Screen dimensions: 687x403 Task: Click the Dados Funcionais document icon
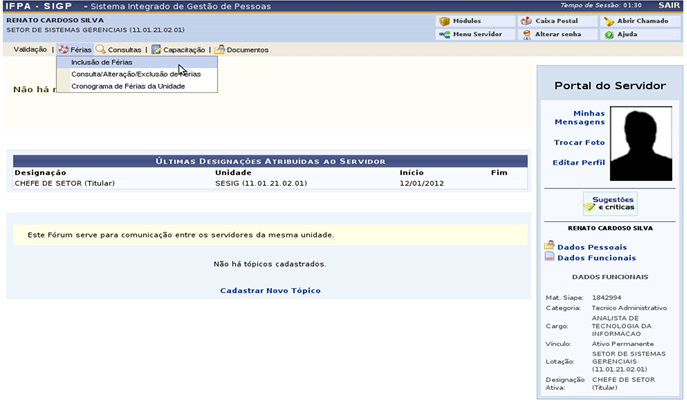click(549, 257)
